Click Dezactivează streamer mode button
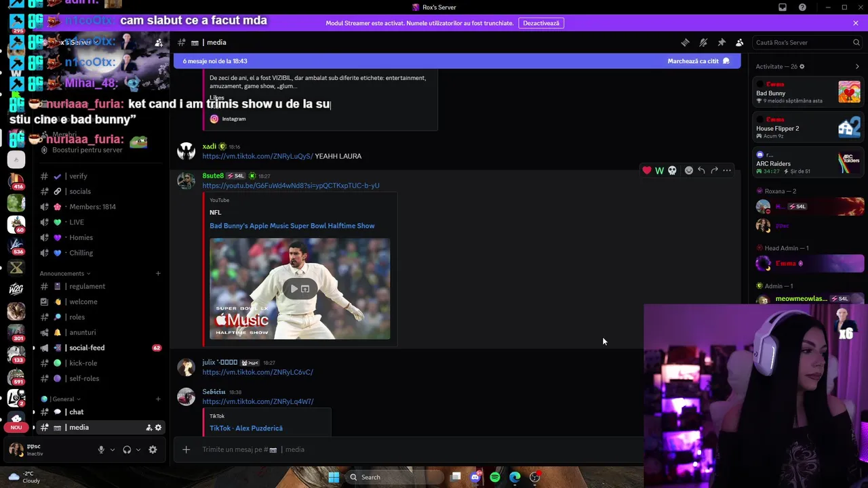This screenshot has width=868, height=488. pos(541,23)
